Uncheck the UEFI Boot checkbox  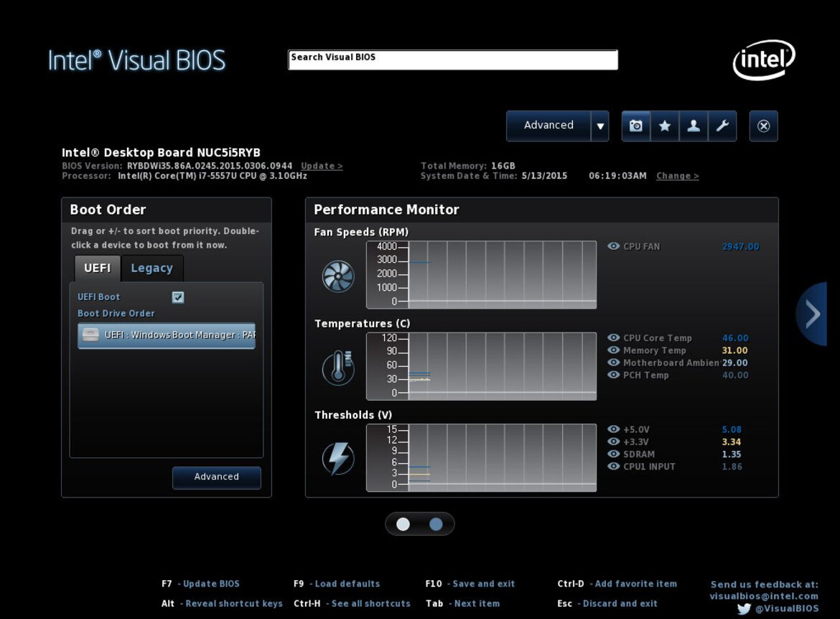[178, 297]
